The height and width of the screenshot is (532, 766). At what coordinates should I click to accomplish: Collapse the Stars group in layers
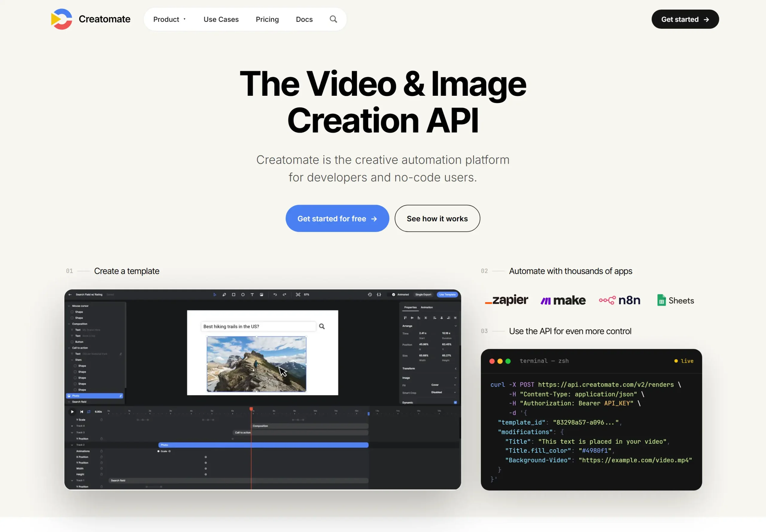point(72,360)
